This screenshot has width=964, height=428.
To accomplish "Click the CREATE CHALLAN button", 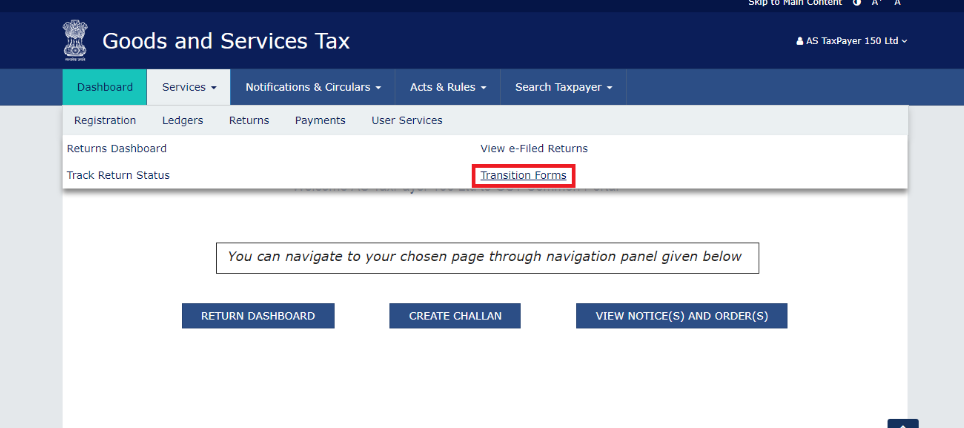I will 455,316.
